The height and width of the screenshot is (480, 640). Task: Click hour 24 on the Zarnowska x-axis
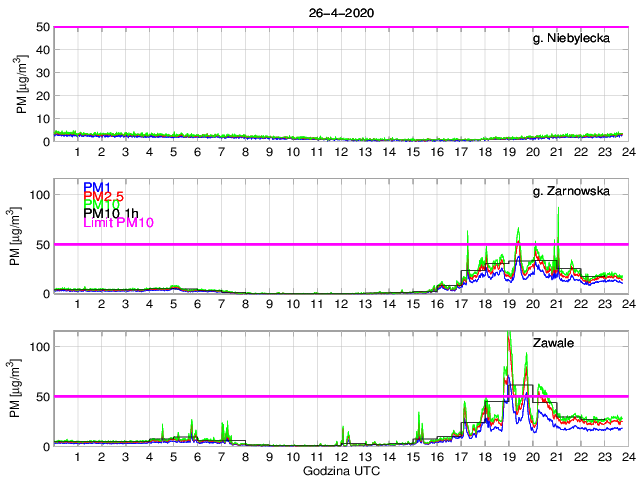(x=627, y=304)
